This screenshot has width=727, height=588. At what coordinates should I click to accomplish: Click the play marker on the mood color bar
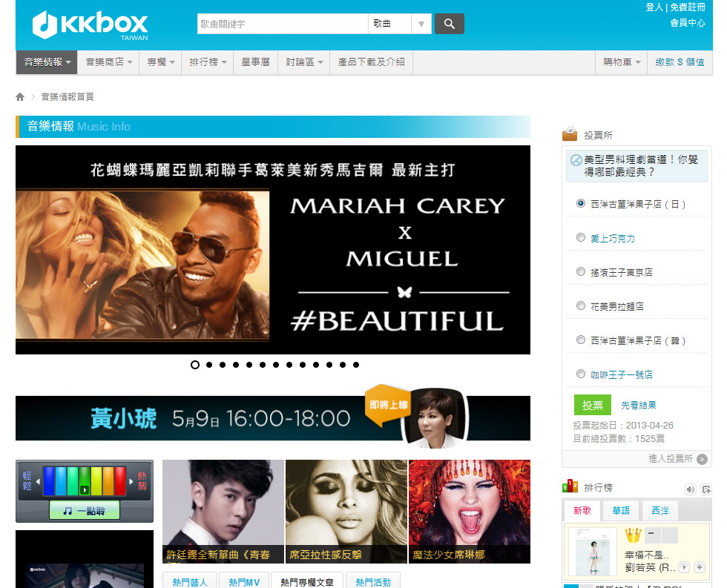coord(85,490)
